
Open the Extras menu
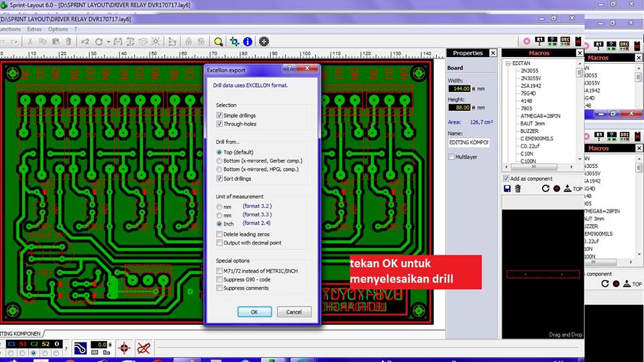34,29
